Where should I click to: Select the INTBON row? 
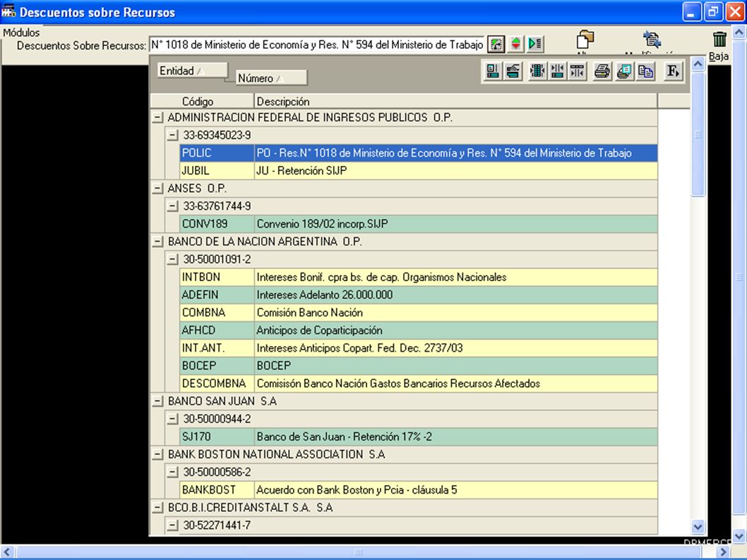click(x=419, y=278)
